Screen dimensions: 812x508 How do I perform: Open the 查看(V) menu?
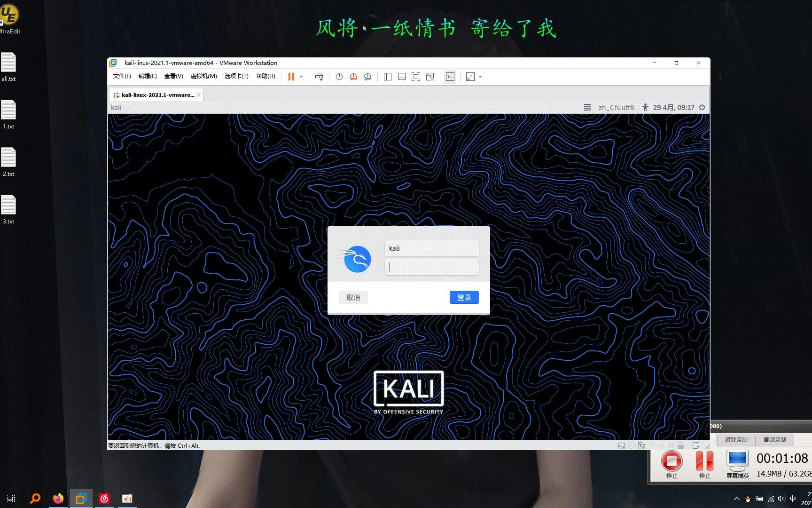(x=173, y=76)
